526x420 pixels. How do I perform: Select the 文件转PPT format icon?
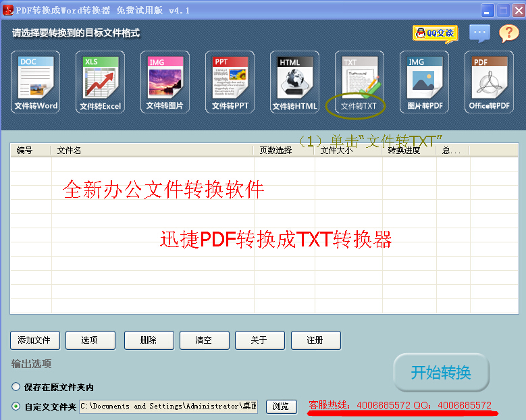click(x=230, y=82)
